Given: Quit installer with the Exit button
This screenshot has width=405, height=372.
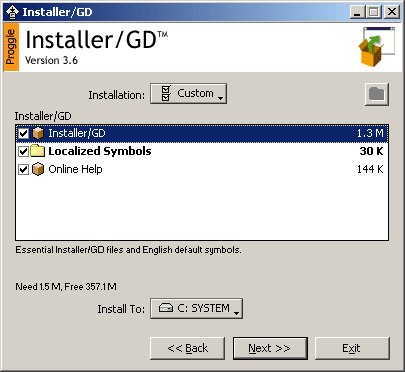Looking at the screenshot, I should [x=352, y=348].
